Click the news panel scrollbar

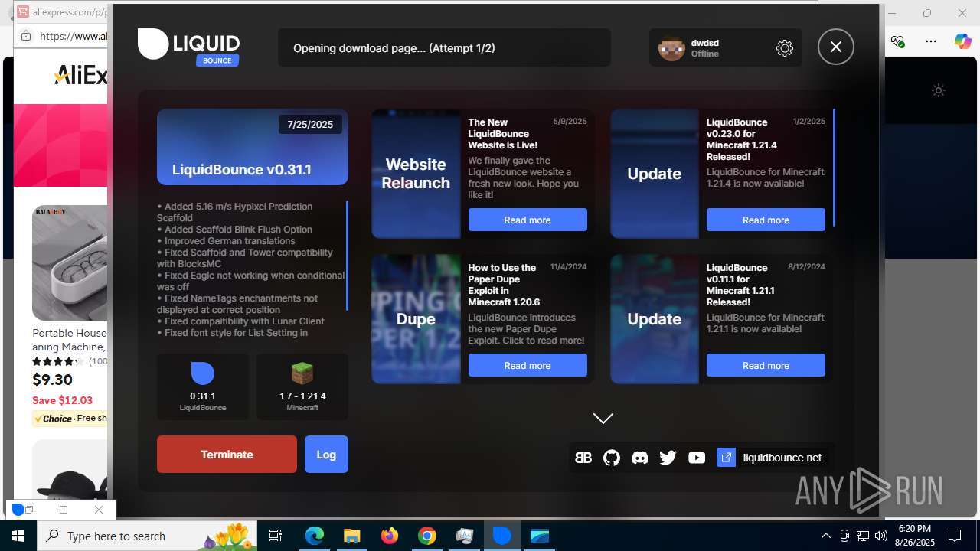[834, 168]
